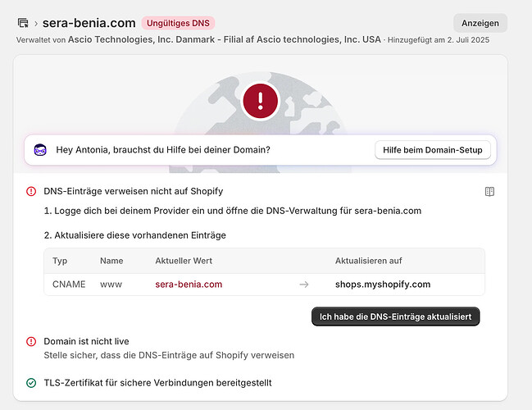Click the breadcrumb chevron before sera-benia.com

pyautogui.click(x=35, y=23)
